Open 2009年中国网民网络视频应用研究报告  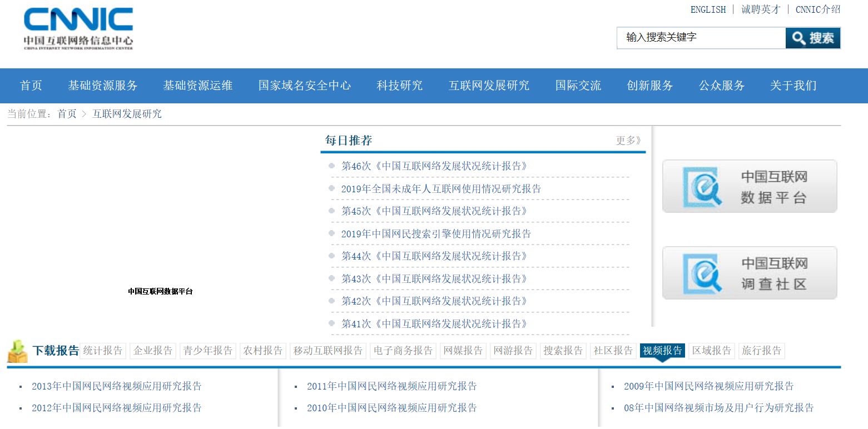click(x=709, y=386)
